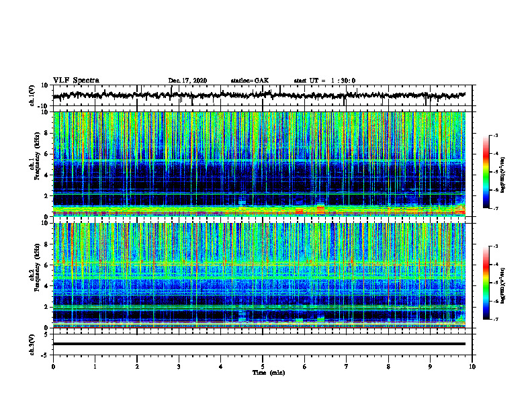Click the "2" kHz tick of ch.2 spectrogram
The image size is (532, 411).
[46, 307]
